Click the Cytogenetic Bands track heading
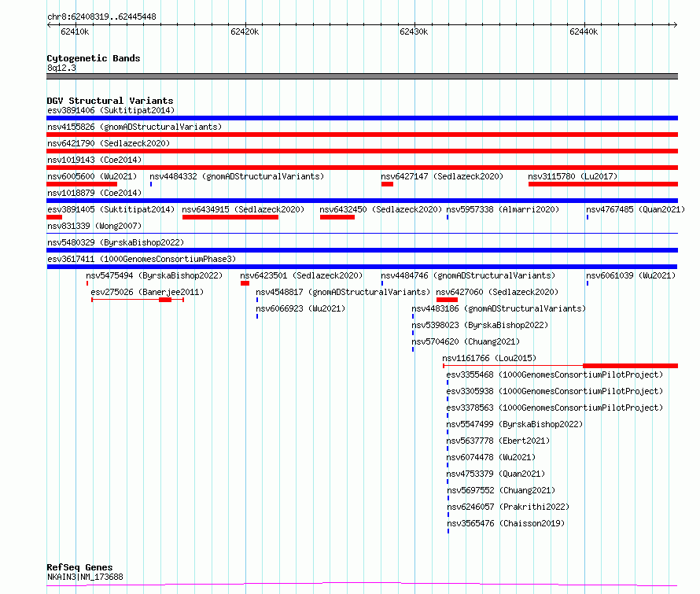Screen dimensions: 700x594 [94, 58]
